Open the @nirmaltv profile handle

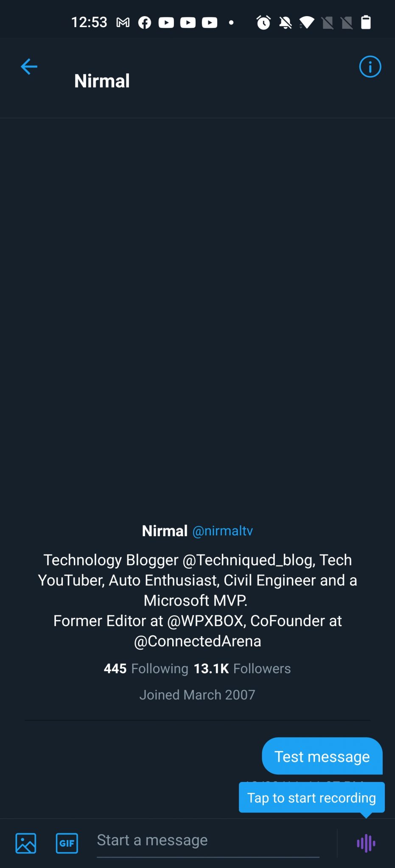(223, 531)
